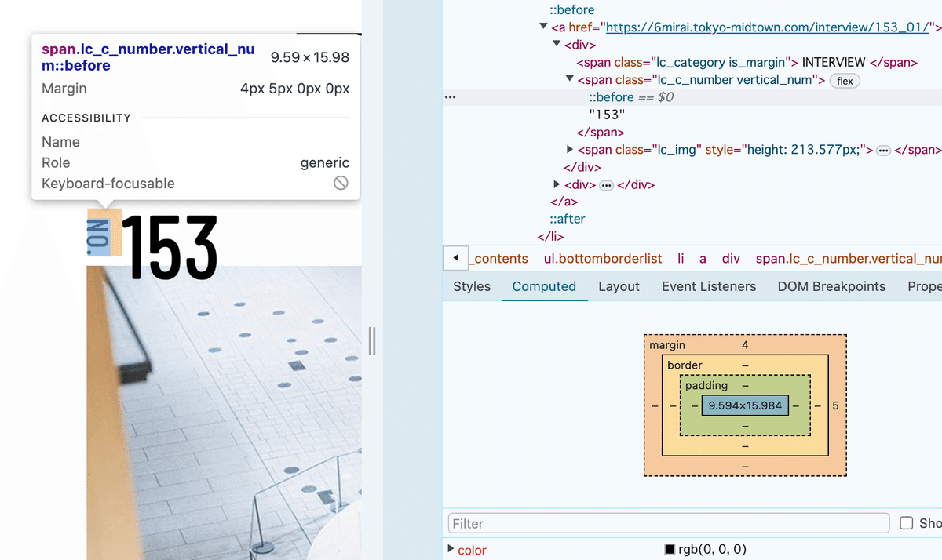This screenshot has height=560, width=942.
Task: Expand the second collapsed div node
Action: point(557,184)
